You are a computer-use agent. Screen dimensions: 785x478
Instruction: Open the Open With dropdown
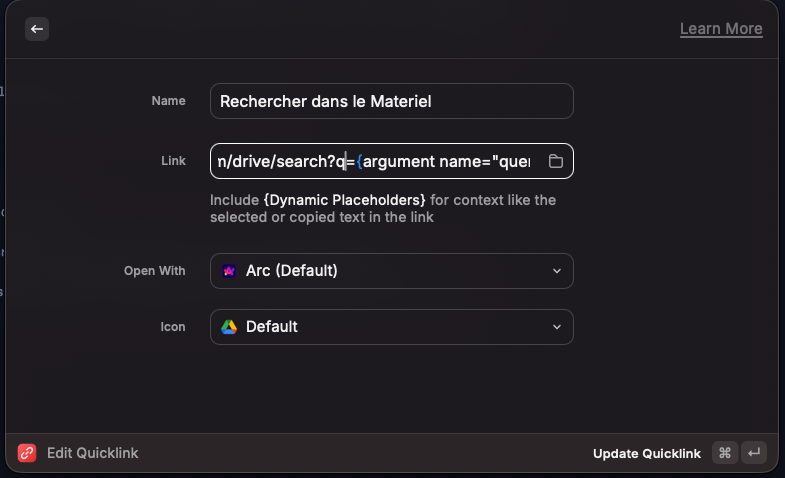[391, 271]
